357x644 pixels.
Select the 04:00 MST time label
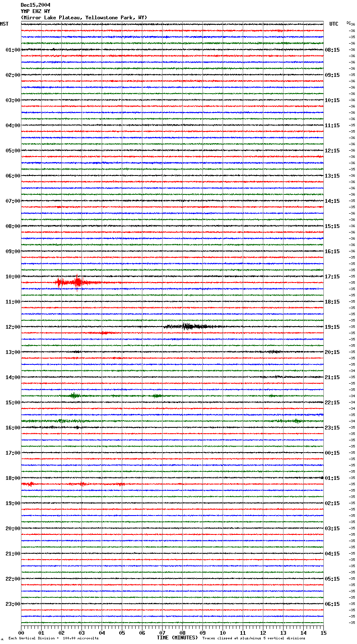(x=13, y=126)
